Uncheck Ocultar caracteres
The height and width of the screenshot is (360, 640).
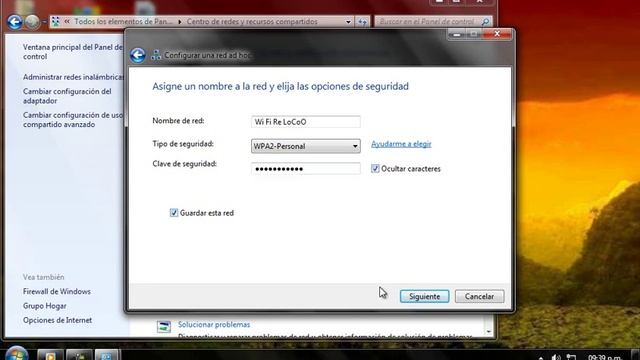pyautogui.click(x=375, y=169)
